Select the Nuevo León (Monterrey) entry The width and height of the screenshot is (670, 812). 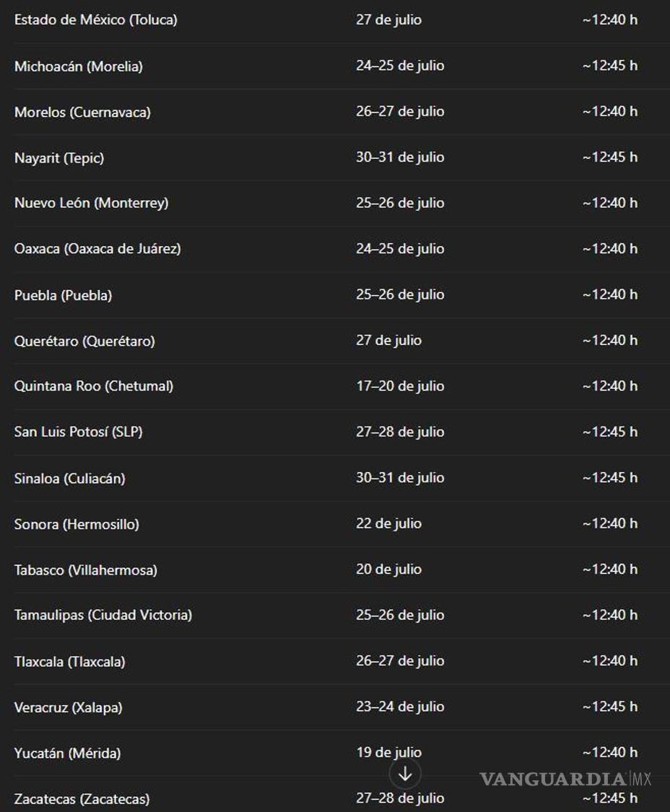tap(91, 204)
